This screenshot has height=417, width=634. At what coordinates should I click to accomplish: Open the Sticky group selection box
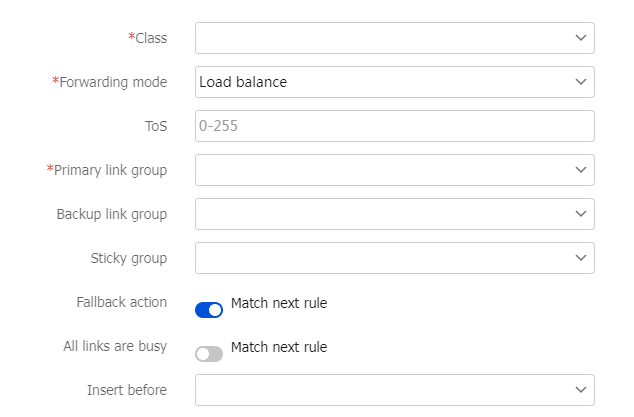click(380, 258)
